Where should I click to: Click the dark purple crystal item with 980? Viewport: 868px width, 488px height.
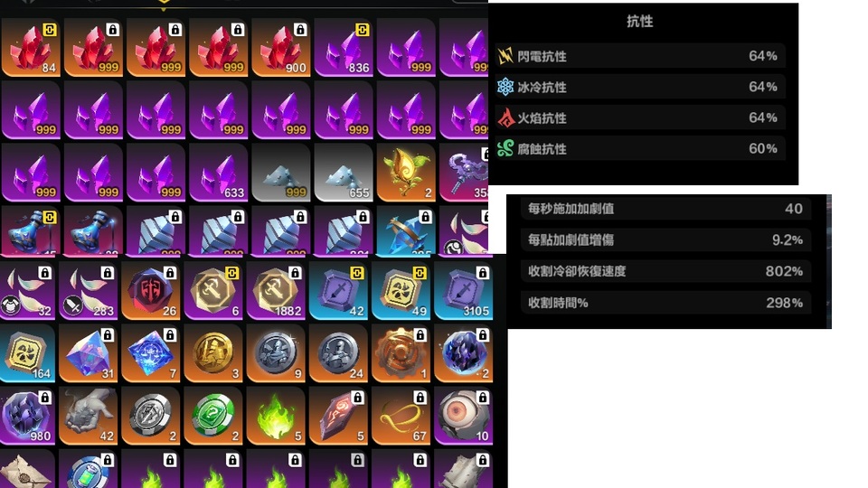point(26,416)
